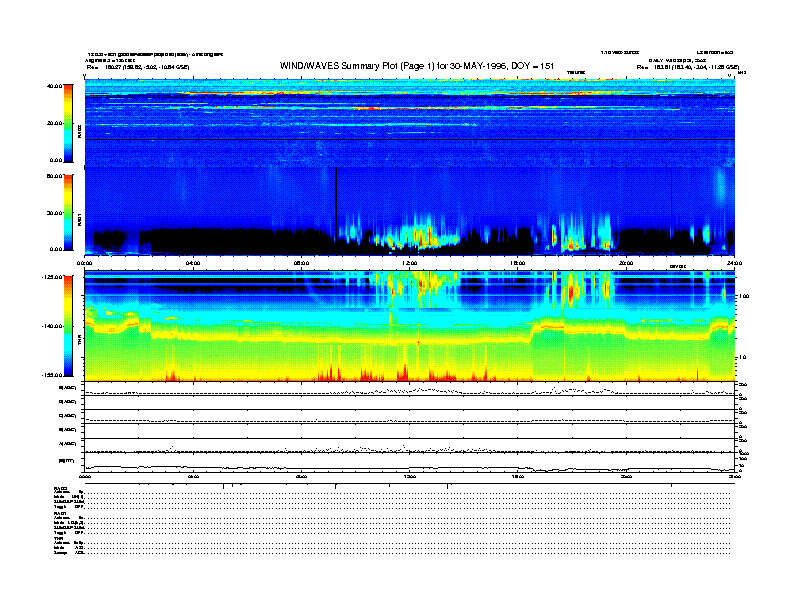This screenshot has width=792, height=612.
Task: Click the 20:00 time label below RAD1 panel
Action: point(626,263)
